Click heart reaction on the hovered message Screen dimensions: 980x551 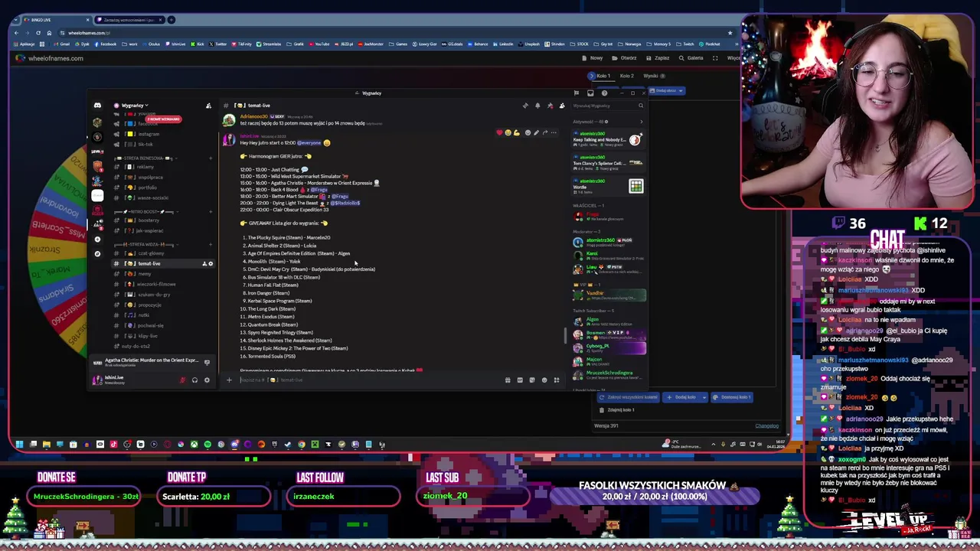tap(499, 132)
